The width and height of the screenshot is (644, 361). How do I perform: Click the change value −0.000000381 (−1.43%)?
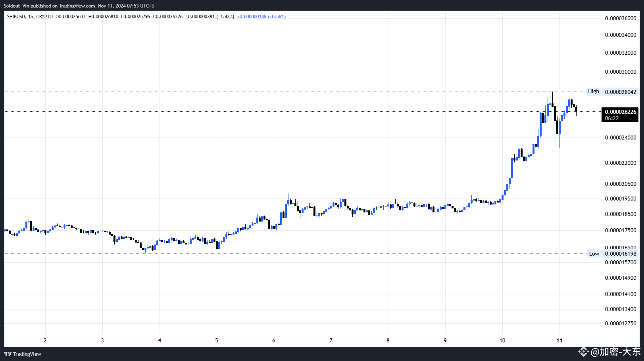(x=210, y=17)
